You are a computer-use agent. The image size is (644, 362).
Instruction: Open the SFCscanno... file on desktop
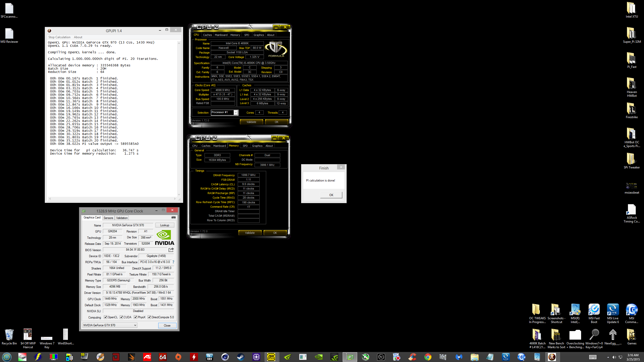coord(9,10)
